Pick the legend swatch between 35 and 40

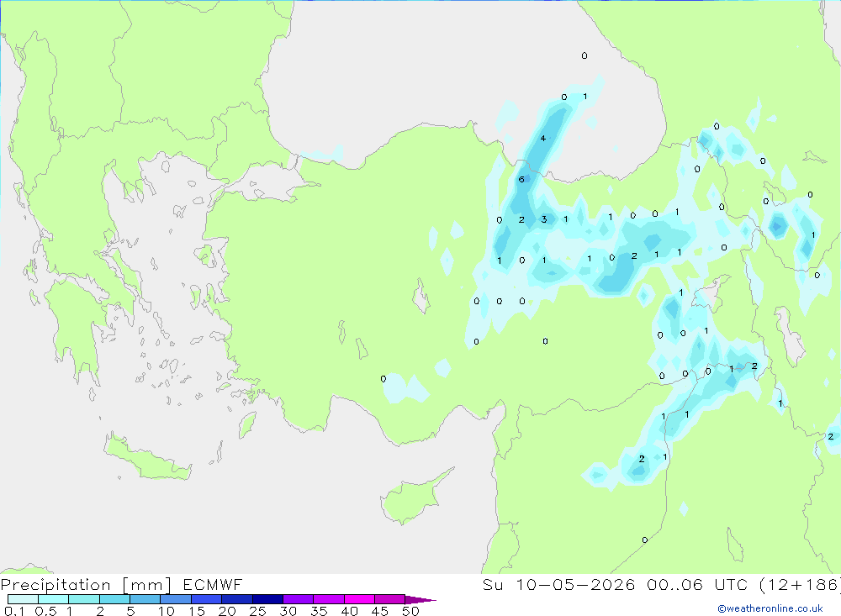(x=328, y=599)
